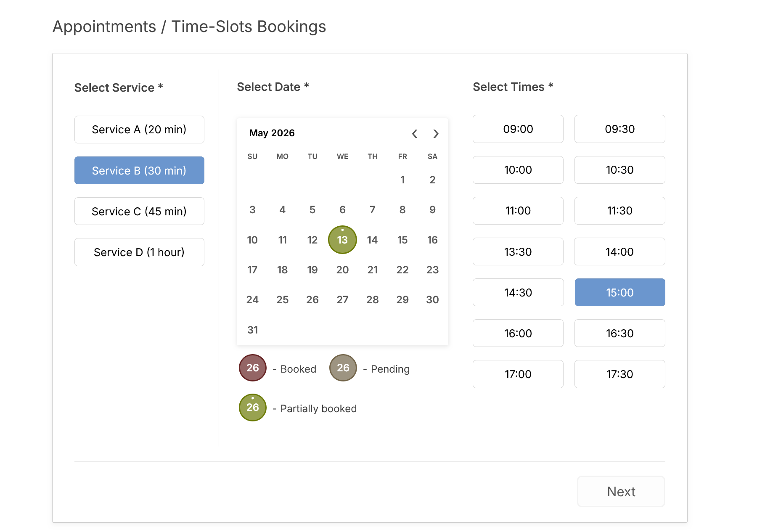Click the Next button
This screenshot has width=757, height=532.
click(621, 491)
